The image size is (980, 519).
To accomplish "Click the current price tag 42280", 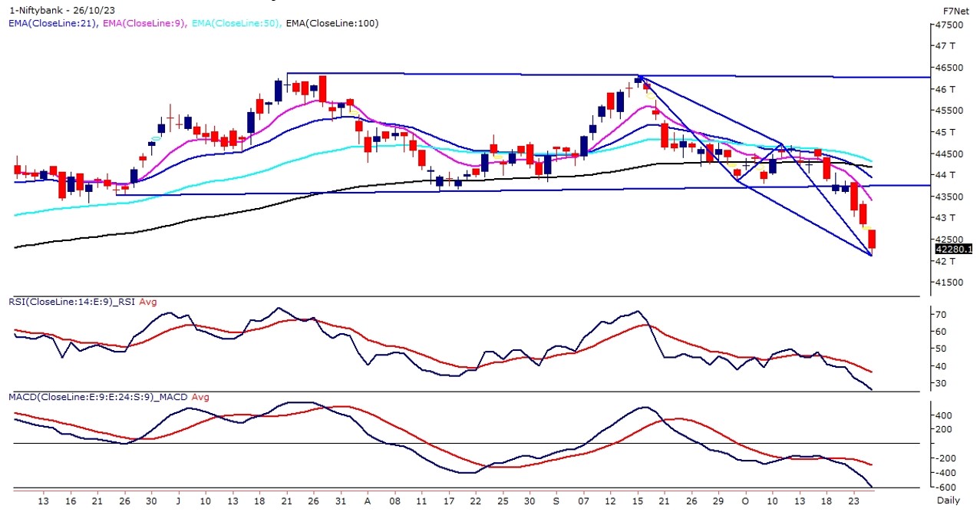I will click(x=954, y=249).
